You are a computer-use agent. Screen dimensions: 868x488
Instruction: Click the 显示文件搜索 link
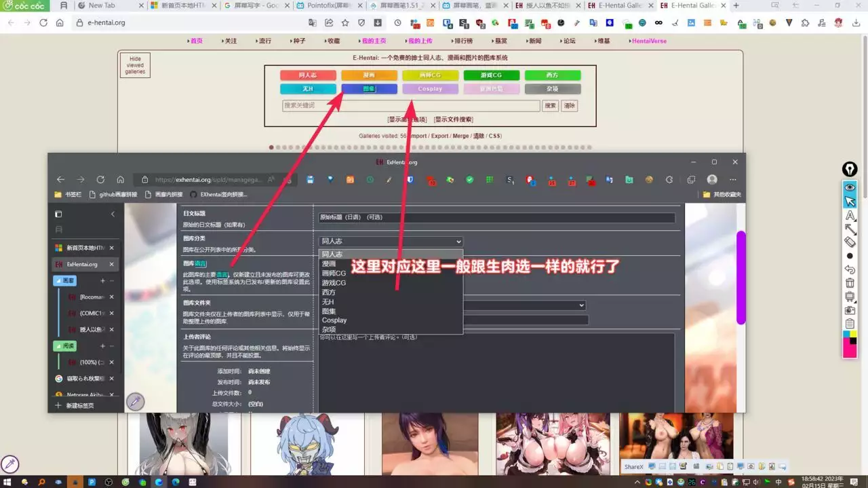(x=454, y=119)
